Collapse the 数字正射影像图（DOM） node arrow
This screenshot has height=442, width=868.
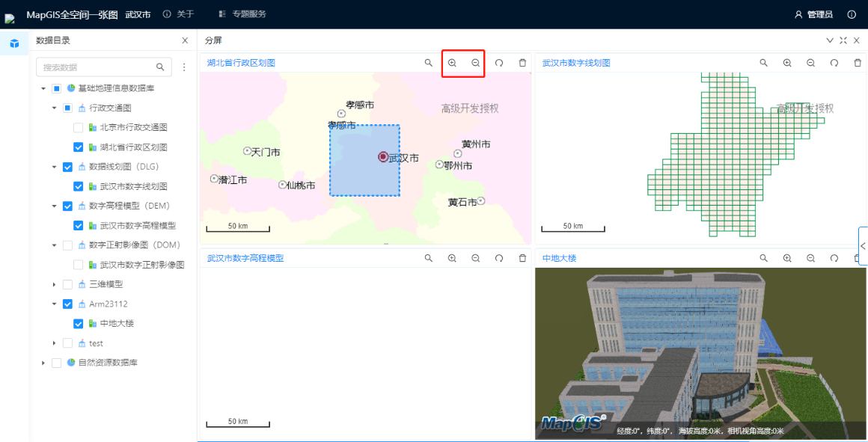coord(54,245)
